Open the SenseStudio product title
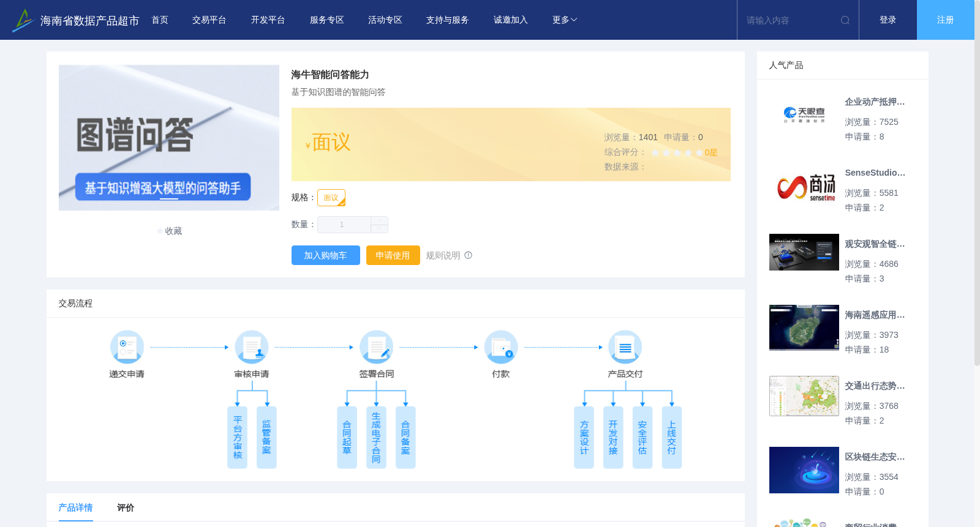The width and height of the screenshot is (980, 527). click(x=875, y=173)
